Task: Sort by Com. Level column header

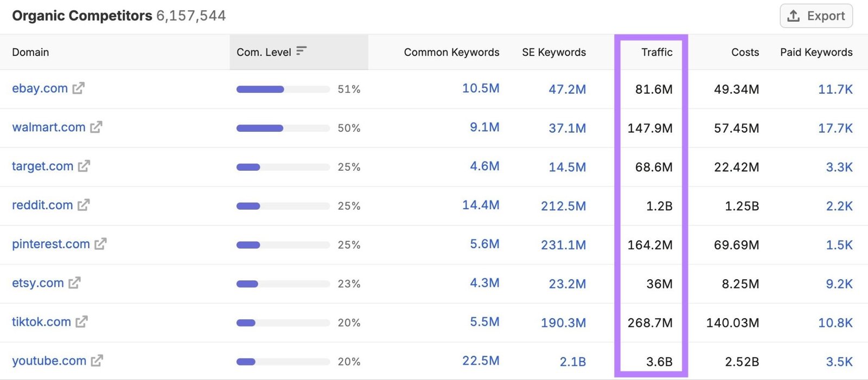Action: coord(264,52)
